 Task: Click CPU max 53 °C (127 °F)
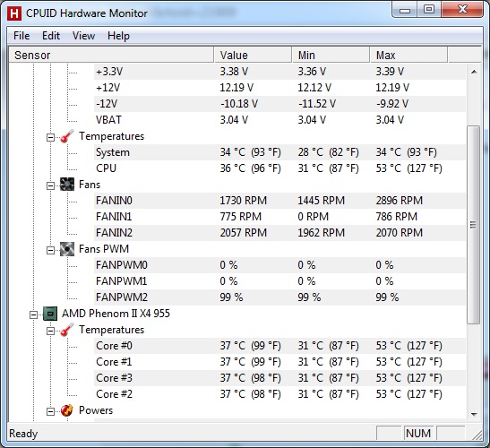click(x=408, y=168)
